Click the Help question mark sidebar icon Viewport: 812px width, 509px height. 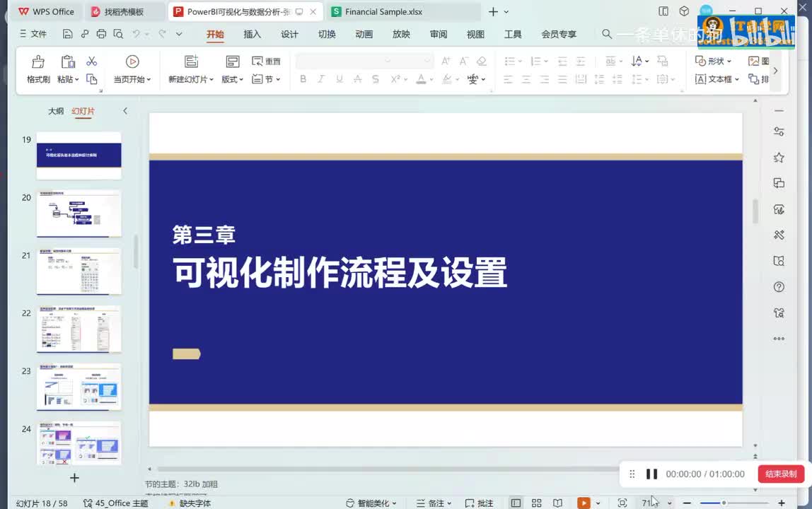(779, 287)
